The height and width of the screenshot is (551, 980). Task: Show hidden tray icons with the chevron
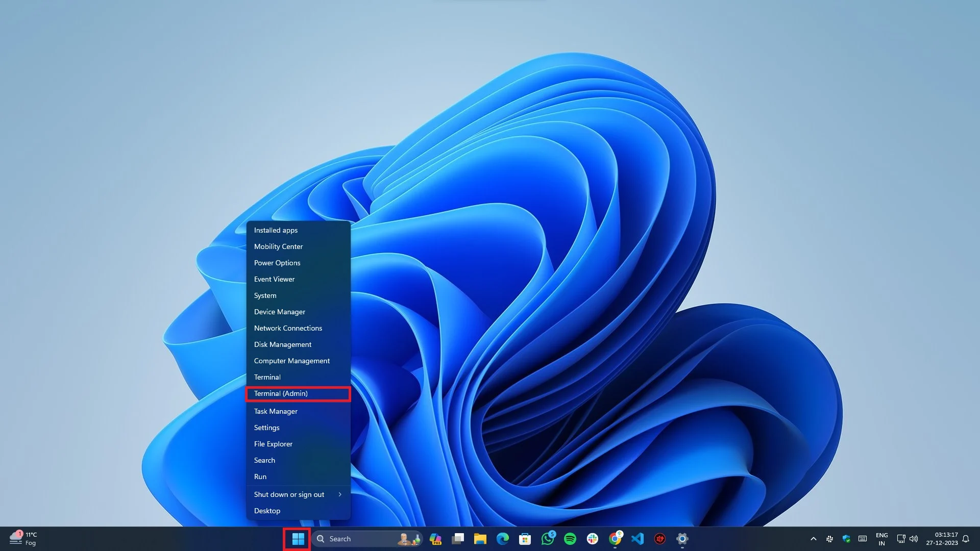[x=814, y=539]
